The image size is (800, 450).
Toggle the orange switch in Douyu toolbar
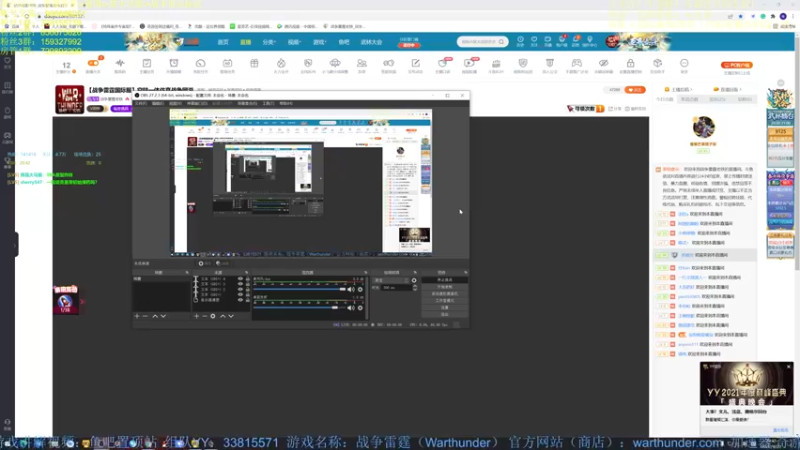click(93, 63)
